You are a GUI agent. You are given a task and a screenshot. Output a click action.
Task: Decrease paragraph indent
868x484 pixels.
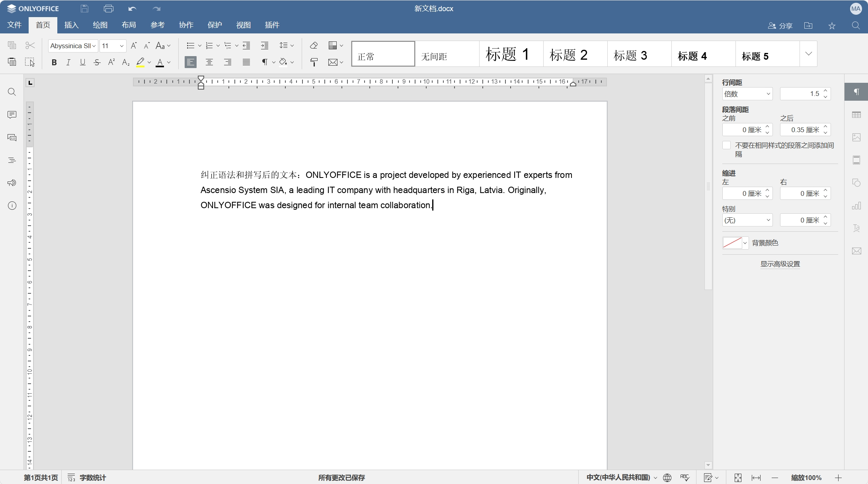pyautogui.click(x=246, y=46)
